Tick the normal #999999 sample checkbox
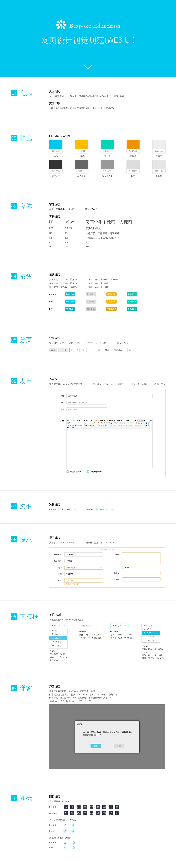176x868 pixels. (x=59, y=509)
